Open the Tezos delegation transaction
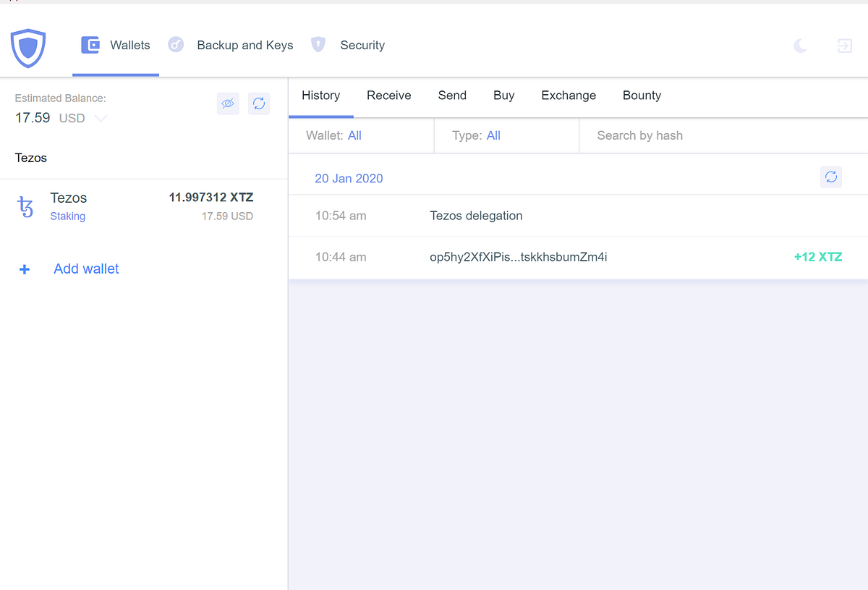This screenshot has height=590, width=868. click(x=578, y=216)
